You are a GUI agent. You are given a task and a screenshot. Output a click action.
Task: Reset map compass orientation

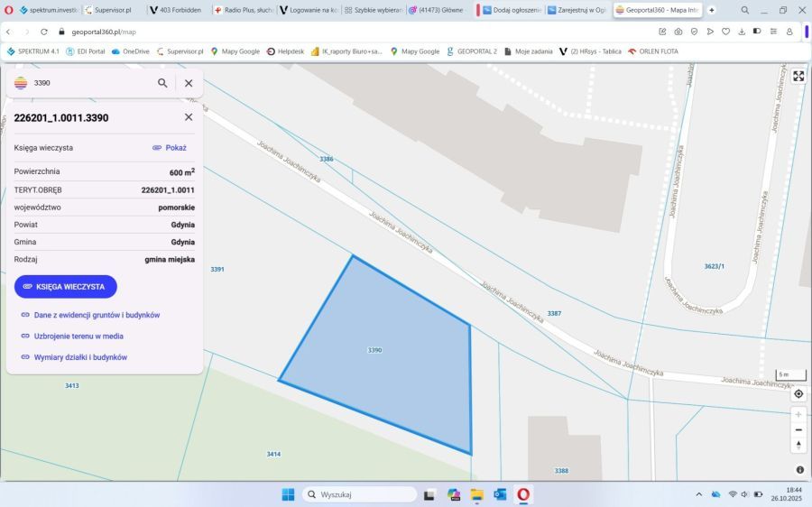point(798,445)
